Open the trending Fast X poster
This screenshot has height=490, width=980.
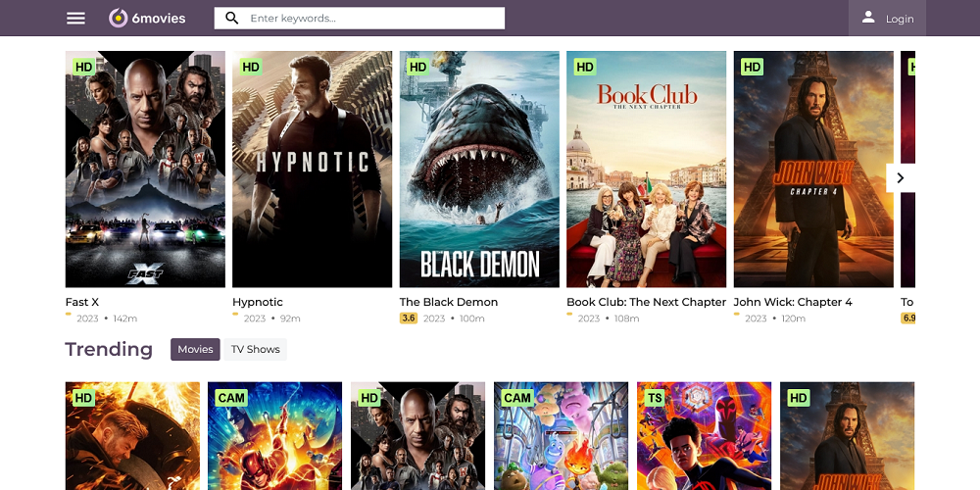[x=418, y=436]
